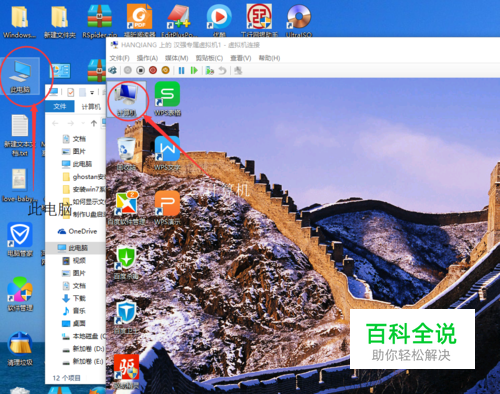Select the EditPlus shortcut on host desktop
The height and width of the screenshot is (394, 500).
pos(180,21)
